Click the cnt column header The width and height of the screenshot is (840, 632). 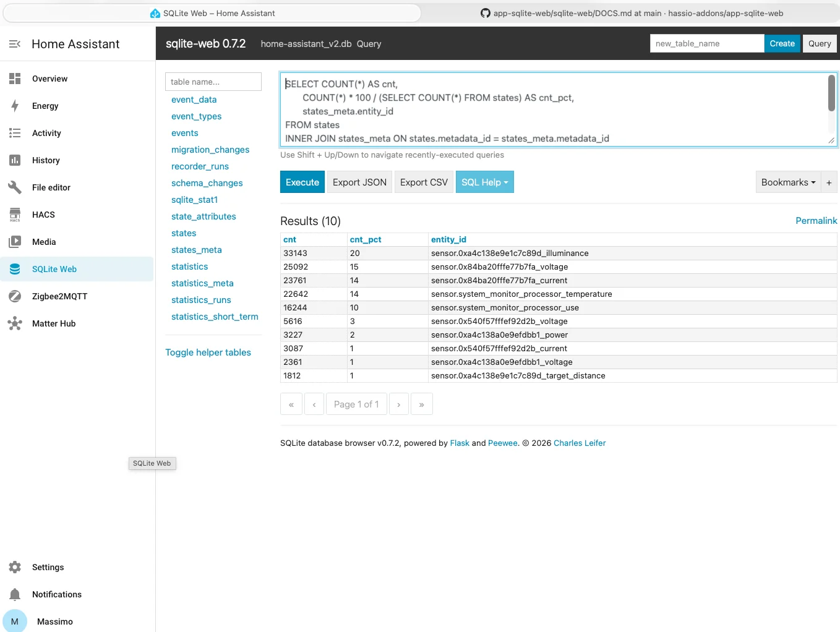point(289,239)
